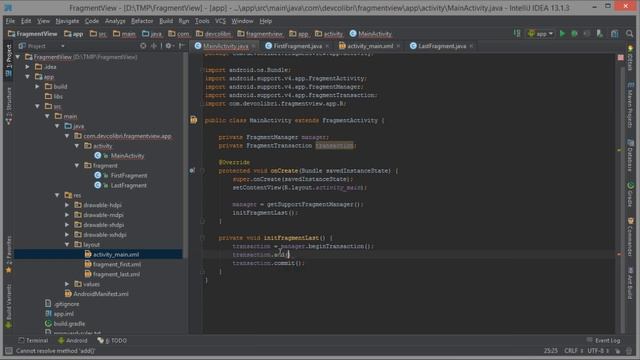Switch to FirstFragment.java tab

point(298,46)
